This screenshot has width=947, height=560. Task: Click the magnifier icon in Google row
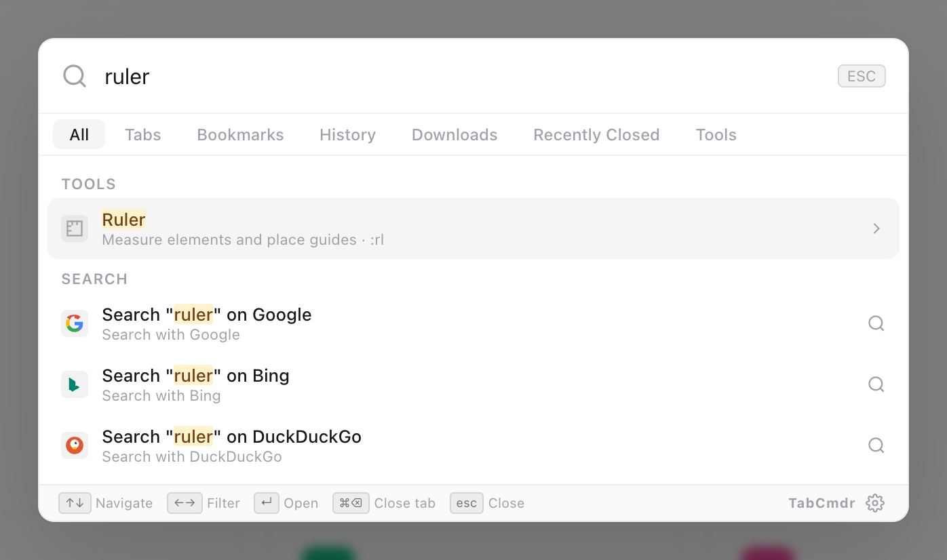coord(876,323)
